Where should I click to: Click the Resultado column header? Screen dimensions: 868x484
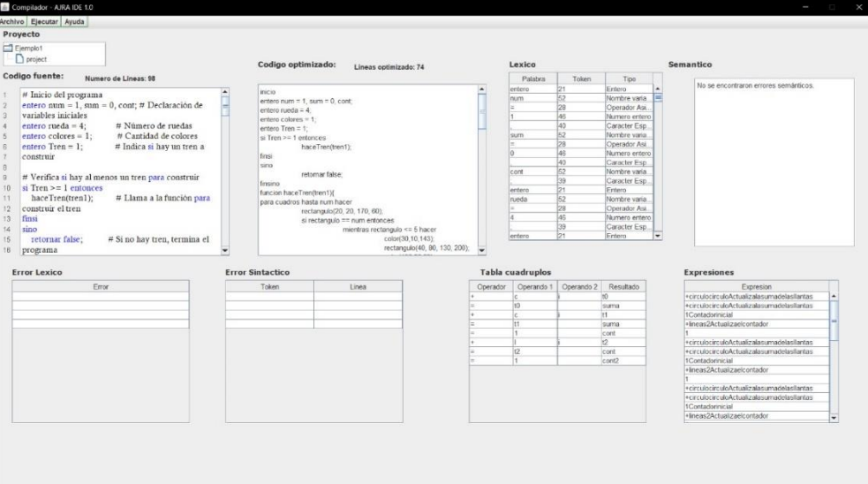624,287
